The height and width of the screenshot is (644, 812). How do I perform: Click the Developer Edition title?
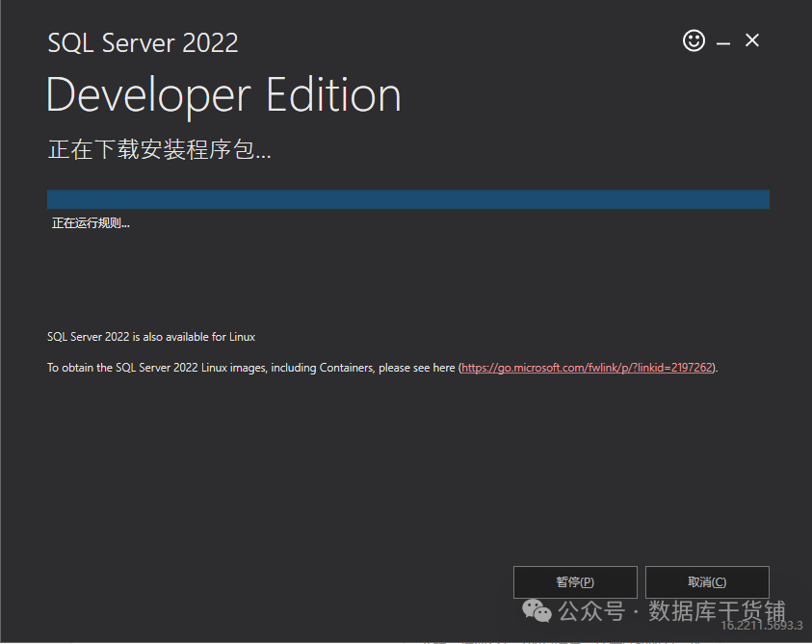(x=223, y=95)
